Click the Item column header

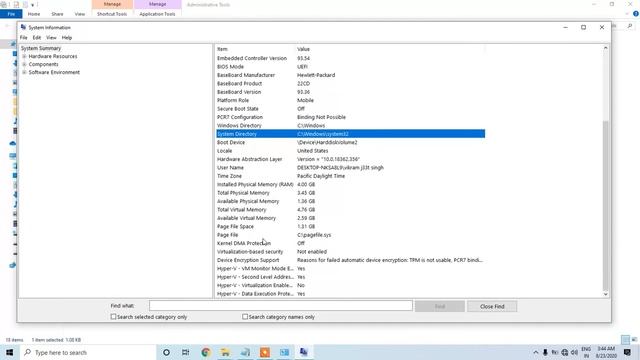click(x=255, y=49)
